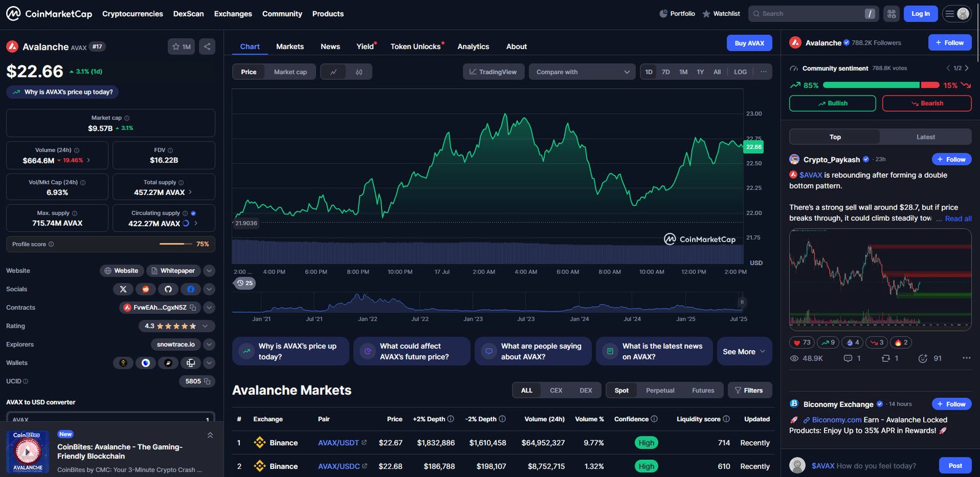This screenshot has width=980, height=477.
Task: Switch markets to Perpetual
Action: (x=660, y=391)
